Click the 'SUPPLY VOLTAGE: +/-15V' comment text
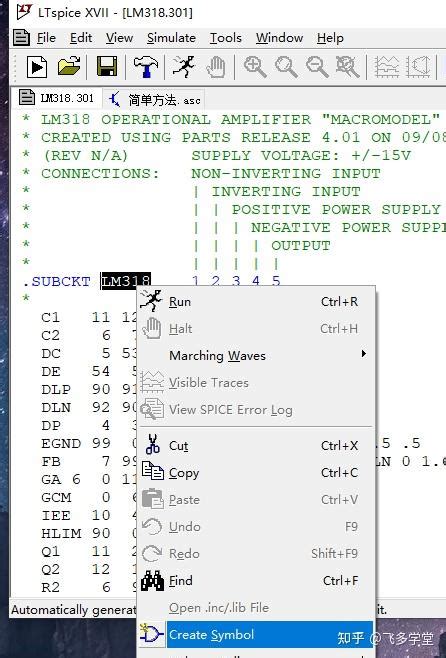The width and height of the screenshot is (446, 658). click(x=301, y=155)
